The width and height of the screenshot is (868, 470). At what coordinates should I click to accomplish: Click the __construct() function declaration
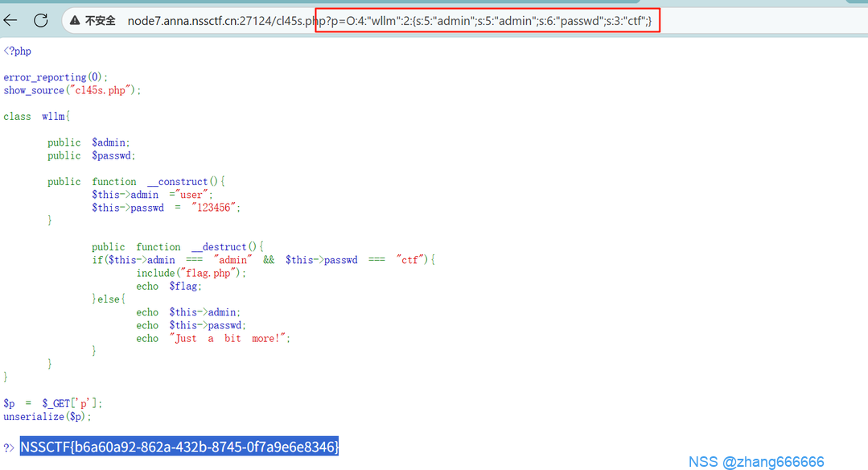136,182
